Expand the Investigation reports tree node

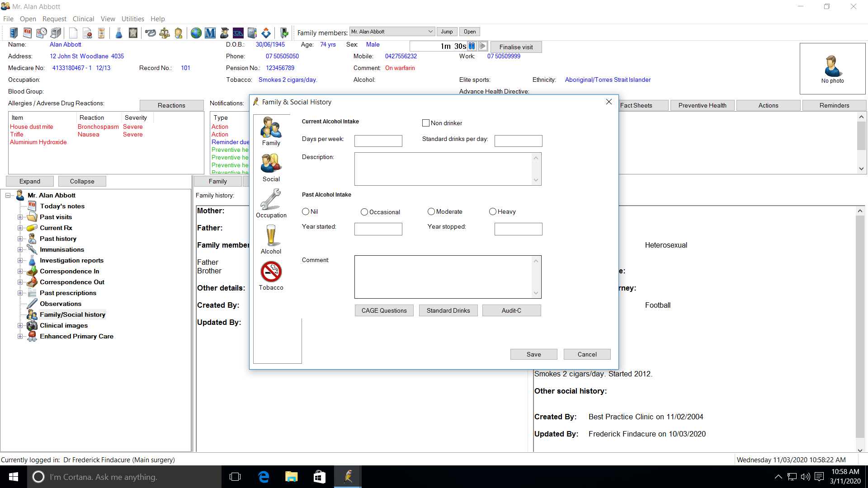(20, 261)
